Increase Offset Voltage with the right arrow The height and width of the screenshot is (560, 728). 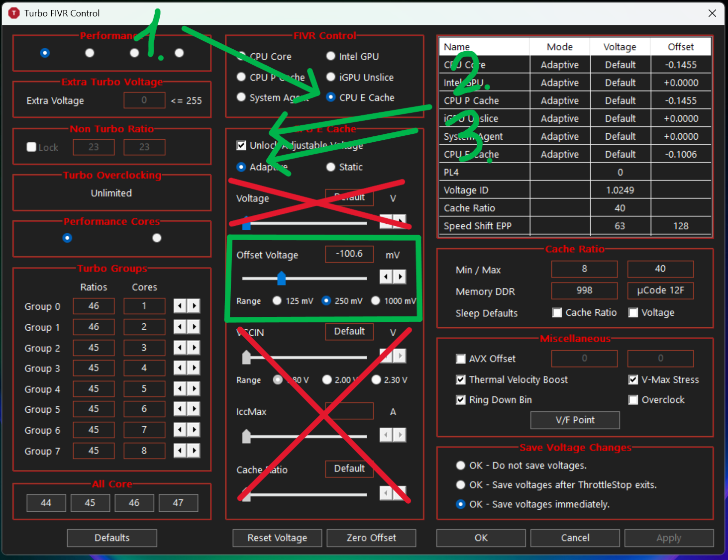[400, 277]
